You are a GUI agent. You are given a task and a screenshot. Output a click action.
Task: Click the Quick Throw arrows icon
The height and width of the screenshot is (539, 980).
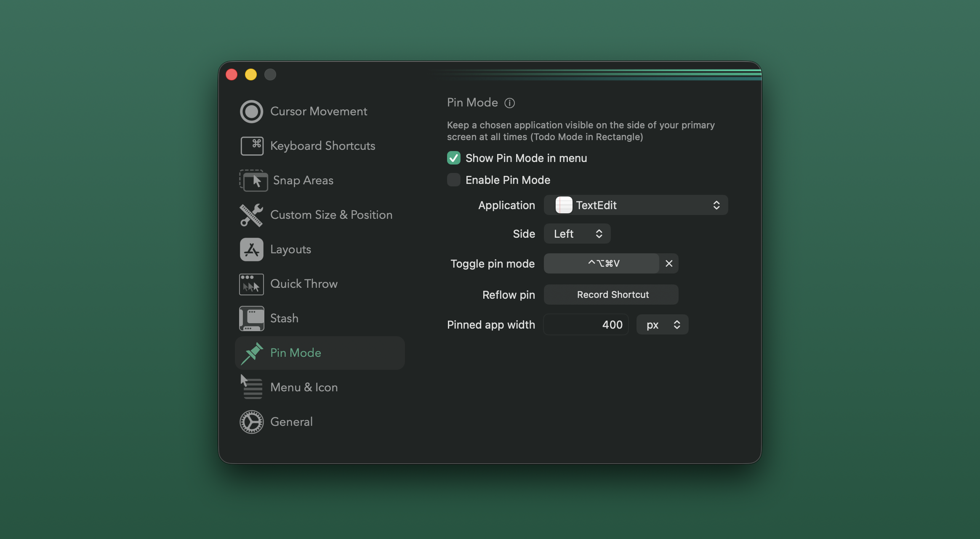[251, 284]
